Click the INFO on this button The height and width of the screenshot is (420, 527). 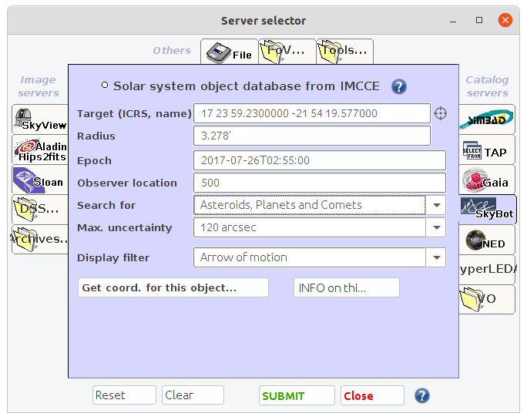347,287
